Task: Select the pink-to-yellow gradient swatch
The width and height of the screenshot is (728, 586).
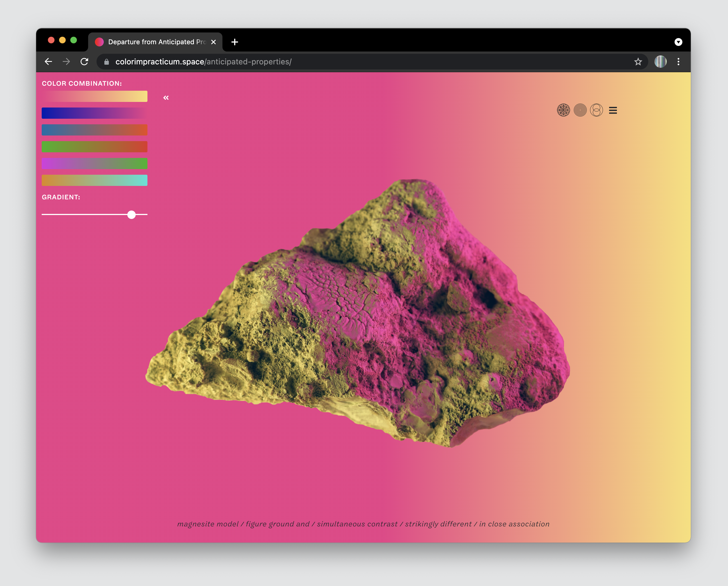Action: (x=95, y=96)
